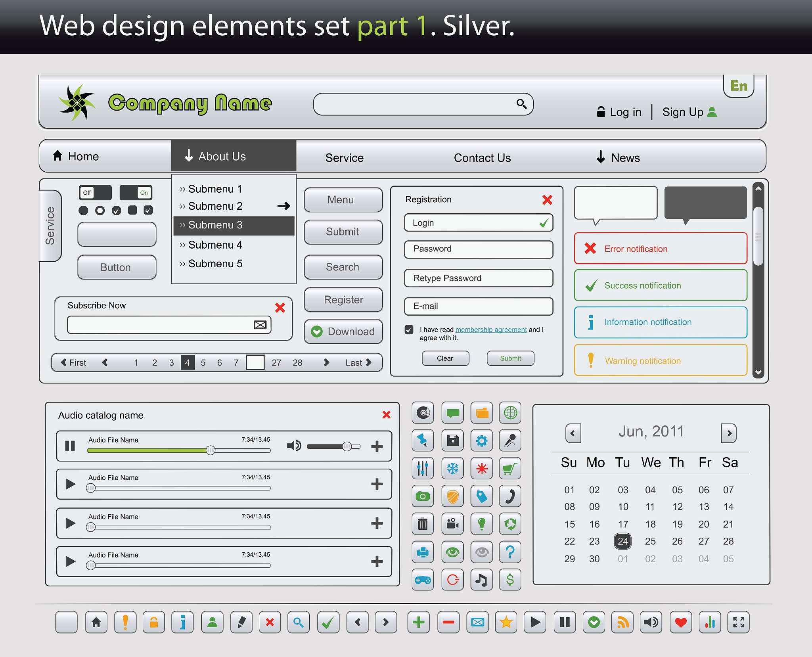
Task: Uncheck the membership agreement checkbox
Action: 409,329
